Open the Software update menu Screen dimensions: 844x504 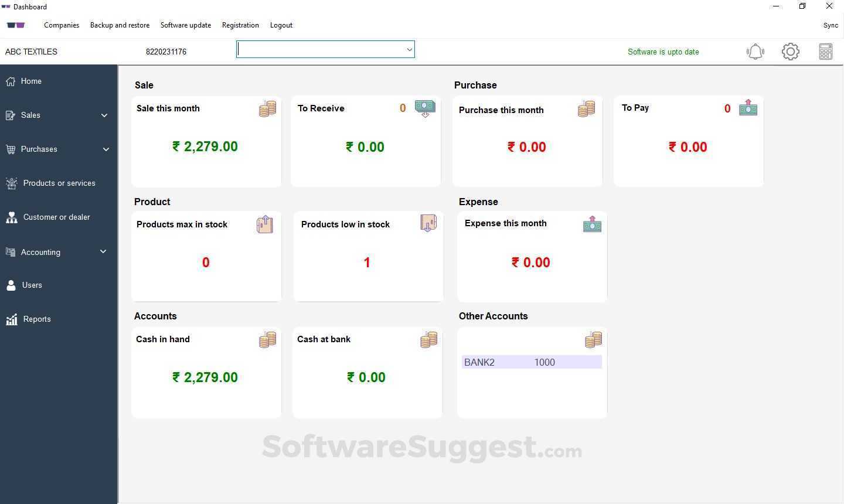pyautogui.click(x=186, y=25)
